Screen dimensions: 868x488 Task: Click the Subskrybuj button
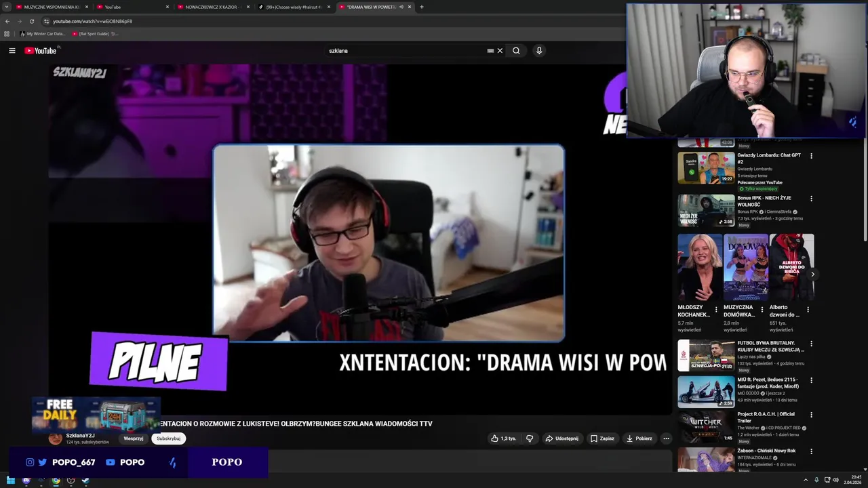(x=168, y=439)
